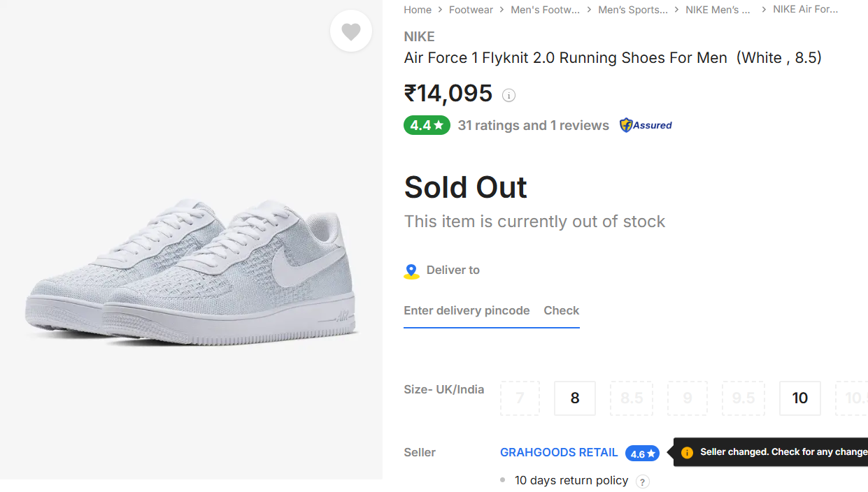This screenshot has height=492, width=868.
Task: Click the 4.4 star rating badge
Action: click(427, 125)
